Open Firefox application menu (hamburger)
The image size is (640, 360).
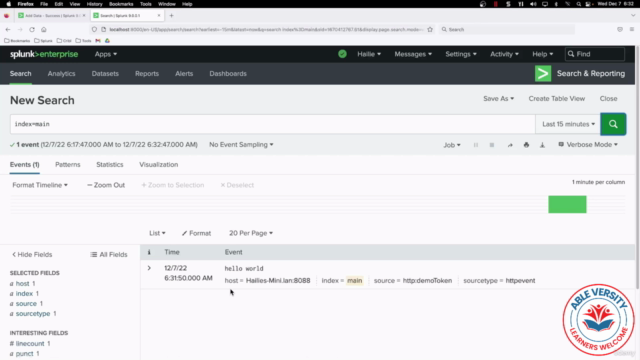[x=631, y=29]
